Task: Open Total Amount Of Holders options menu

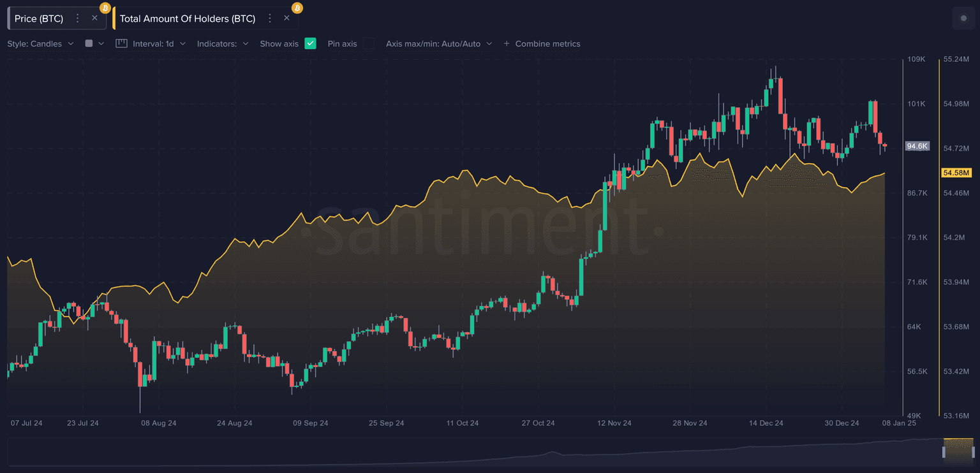Action: 270,18
